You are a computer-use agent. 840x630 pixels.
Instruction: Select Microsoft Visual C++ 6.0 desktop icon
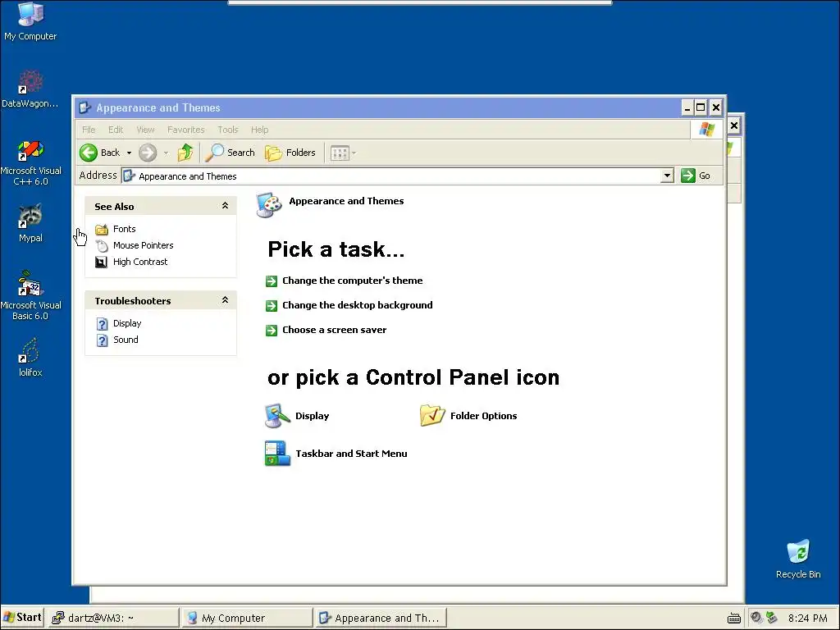click(30, 163)
